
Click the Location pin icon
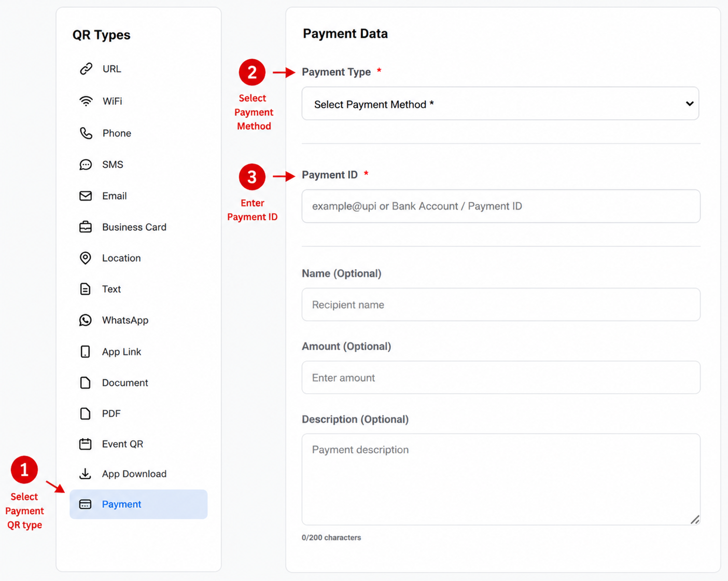86,258
